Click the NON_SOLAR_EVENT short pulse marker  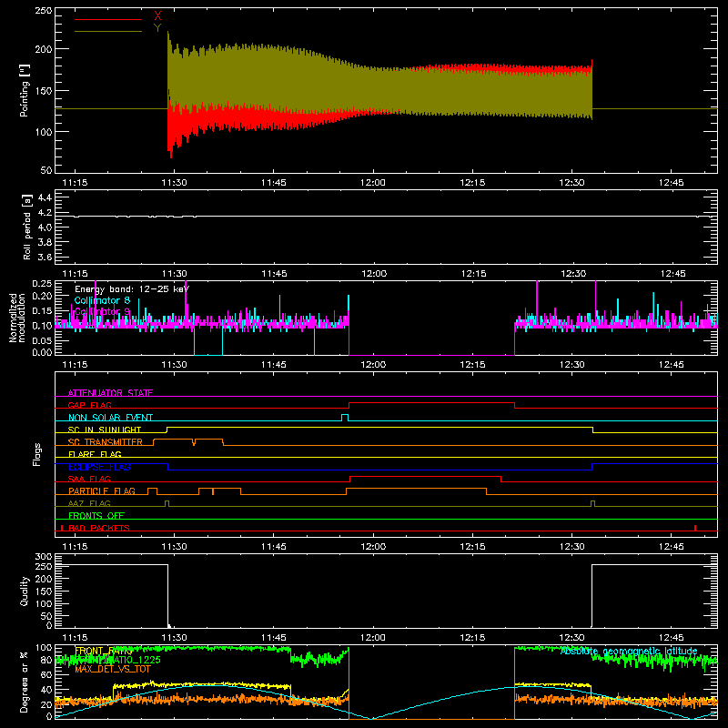coord(345,418)
